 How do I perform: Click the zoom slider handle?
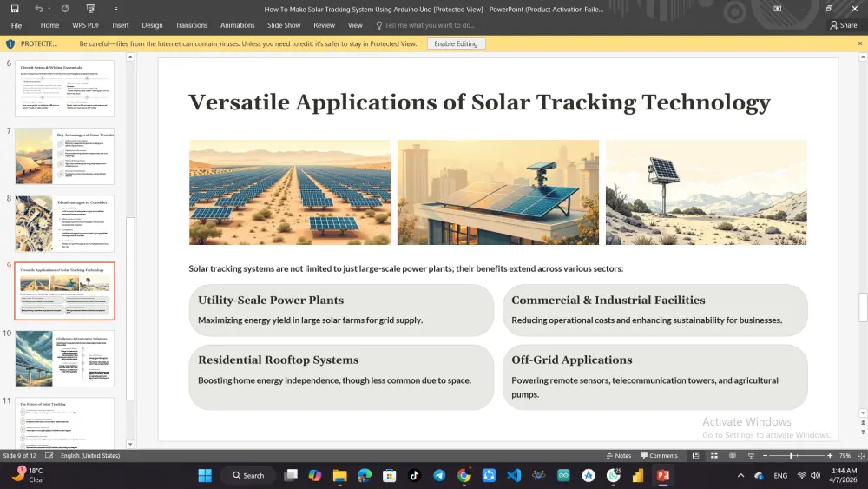(x=792, y=456)
